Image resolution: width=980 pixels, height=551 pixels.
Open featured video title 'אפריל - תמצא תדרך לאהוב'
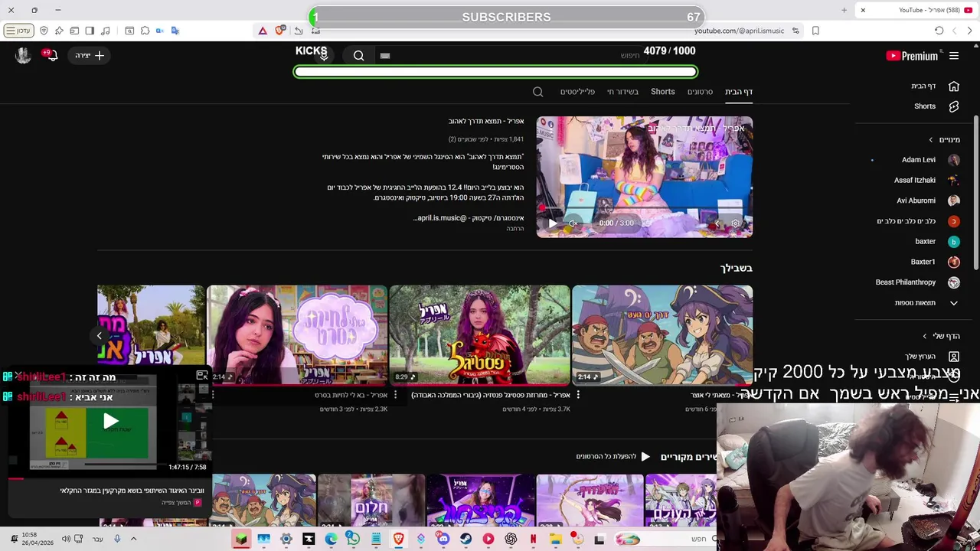pos(486,122)
